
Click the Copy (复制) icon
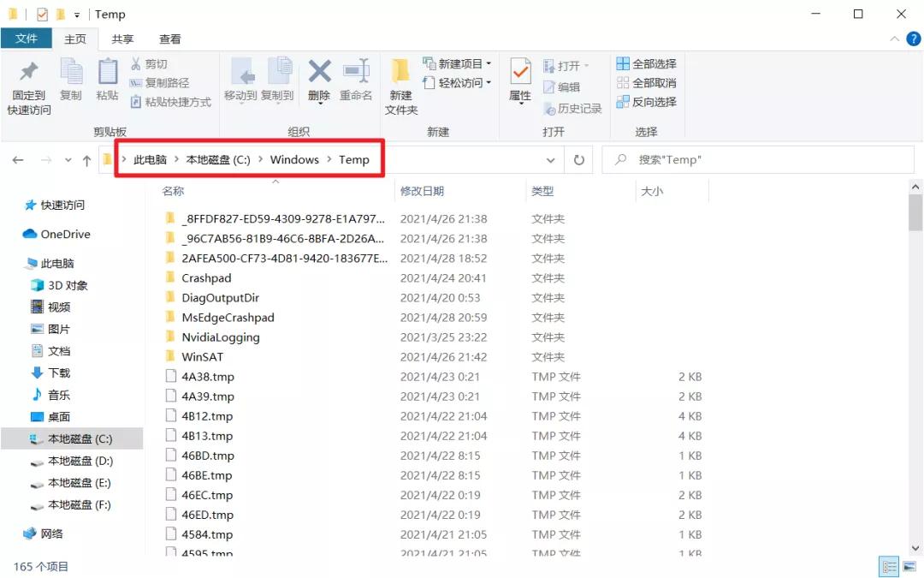point(71,83)
